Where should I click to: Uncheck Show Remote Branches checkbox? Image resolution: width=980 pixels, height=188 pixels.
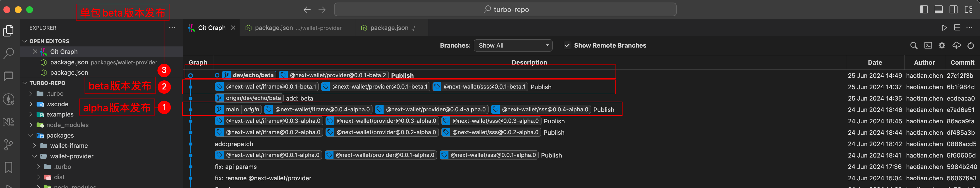tap(567, 46)
